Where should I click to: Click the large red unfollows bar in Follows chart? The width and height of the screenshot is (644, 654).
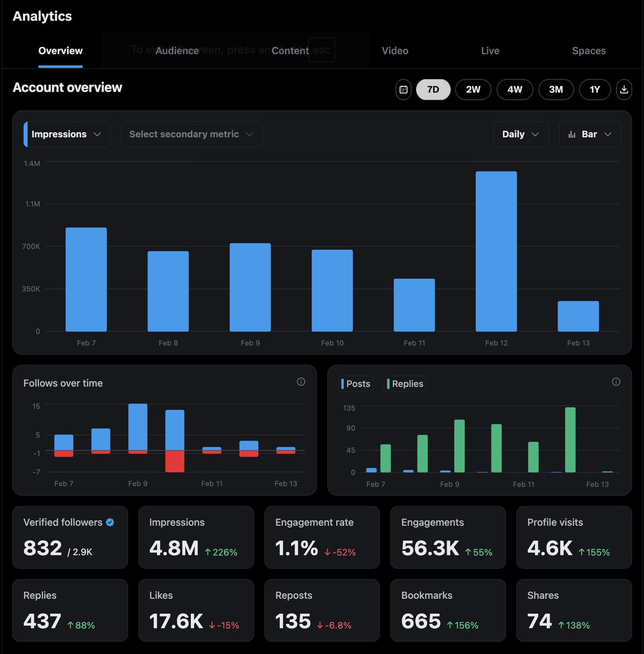(174, 461)
